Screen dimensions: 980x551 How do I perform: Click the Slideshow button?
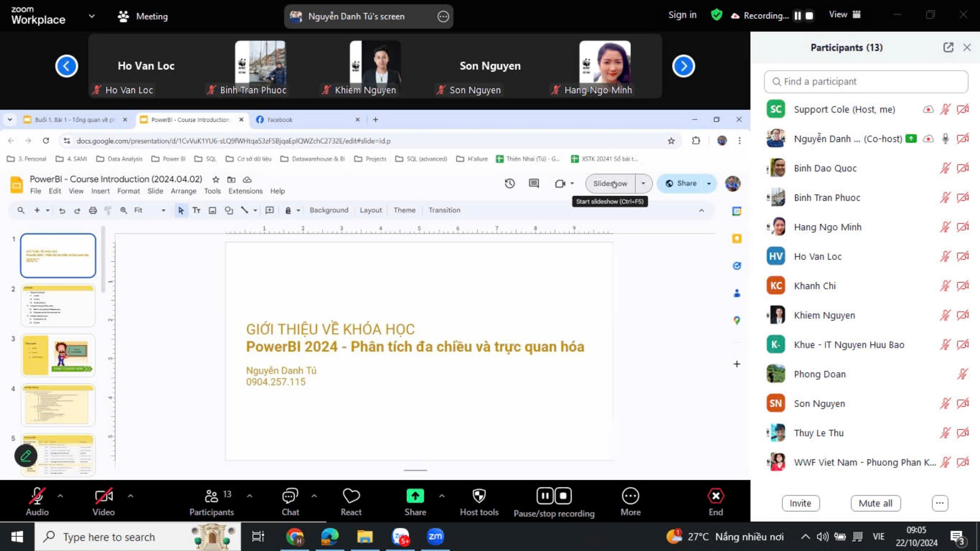[x=610, y=183]
